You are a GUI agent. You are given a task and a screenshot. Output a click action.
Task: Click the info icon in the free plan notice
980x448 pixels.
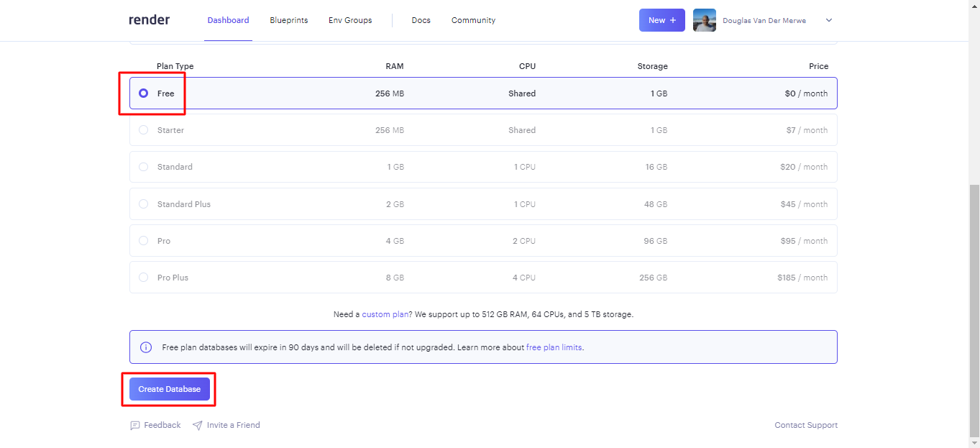pyautogui.click(x=146, y=347)
